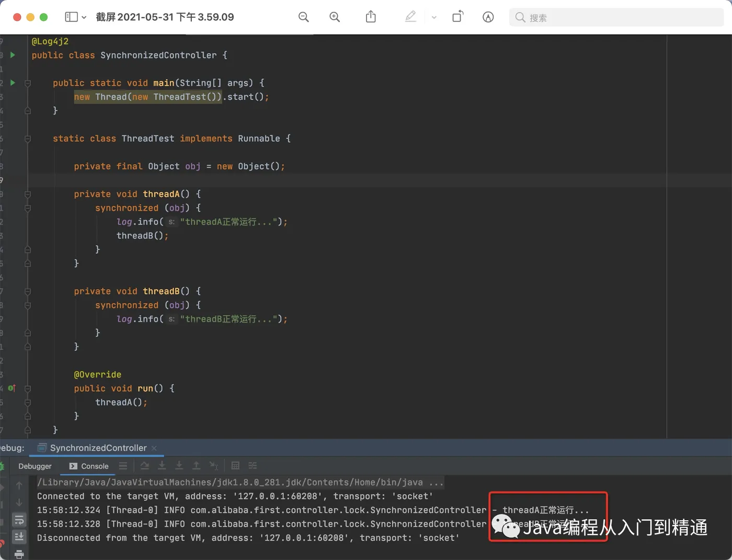Switch to the Console tab
The width and height of the screenshot is (732, 560).
point(89,466)
